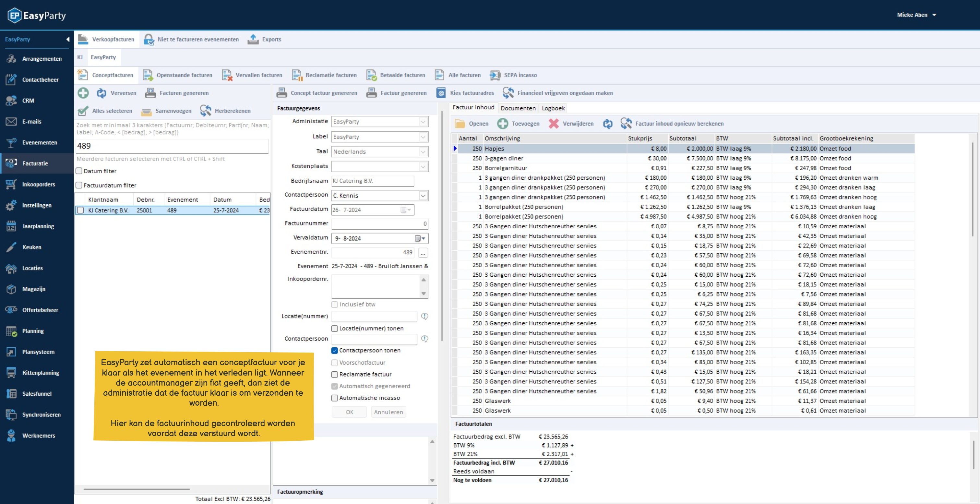This screenshot has width=980, height=504.
Task: Click Herberekenen icon
Action: click(206, 111)
